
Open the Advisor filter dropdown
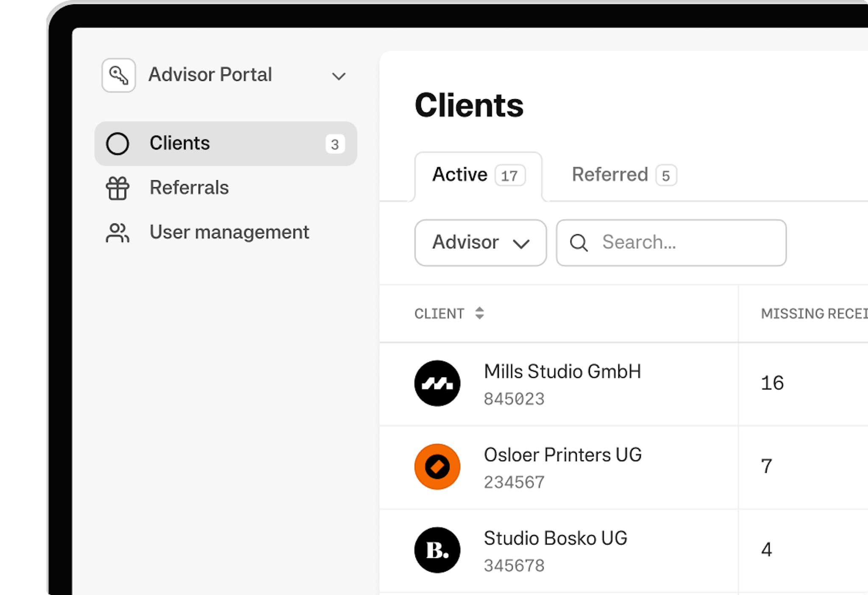pyautogui.click(x=465, y=242)
